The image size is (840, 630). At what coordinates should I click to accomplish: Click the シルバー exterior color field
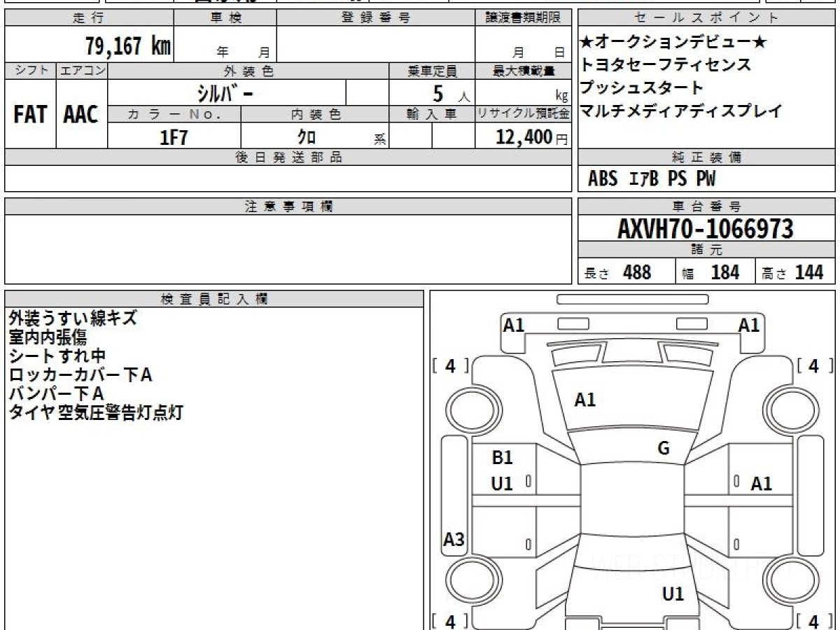(227, 92)
